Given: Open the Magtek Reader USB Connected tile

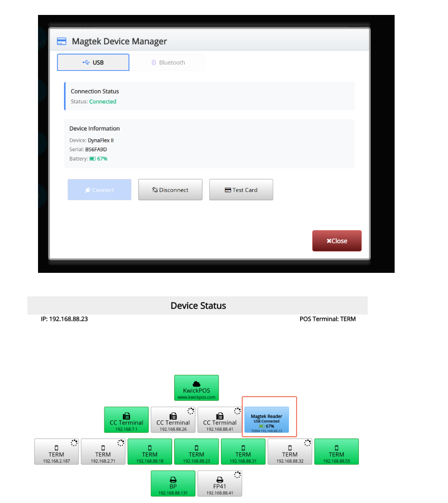Looking at the screenshot, I should 266,420.
